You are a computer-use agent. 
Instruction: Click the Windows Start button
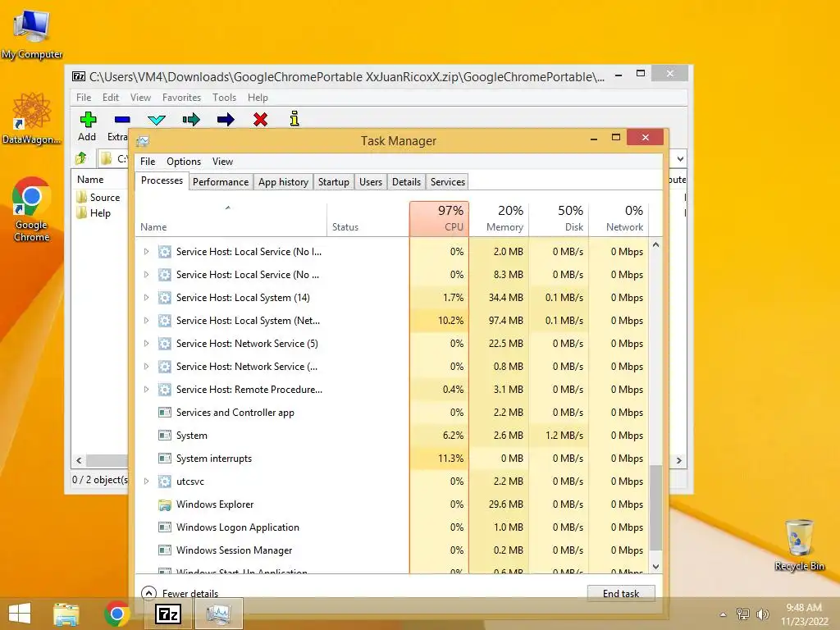click(x=20, y=614)
